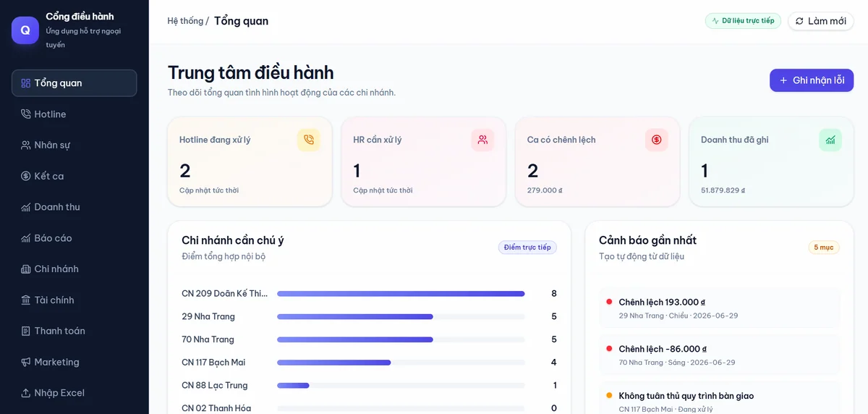Open Báo cáo page

[x=74, y=238]
